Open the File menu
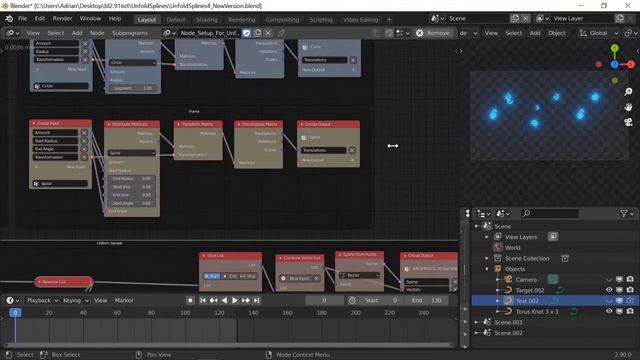Viewport: 640px width, 360px height. click(22, 19)
